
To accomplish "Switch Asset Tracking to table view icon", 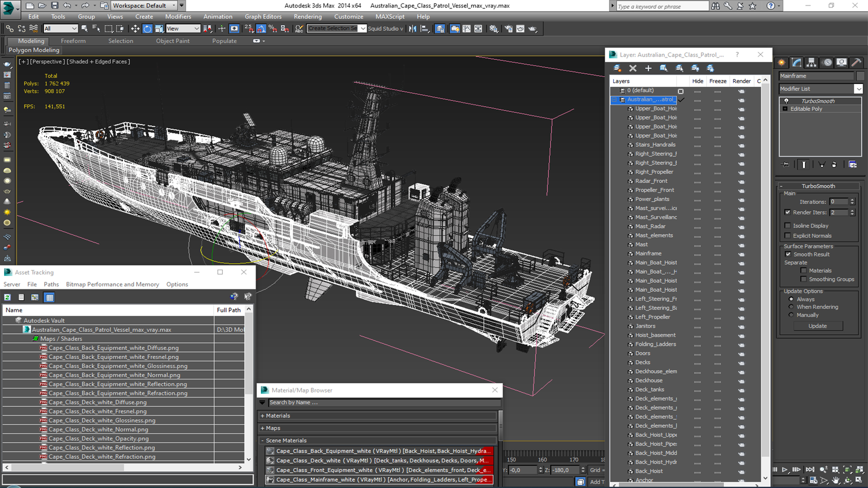I will click(49, 297).
